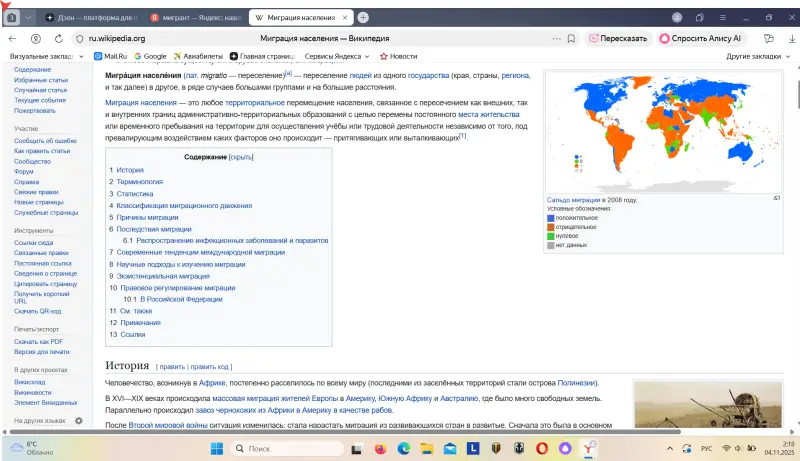Switch to the Дзен browser tab

(91, 18)
